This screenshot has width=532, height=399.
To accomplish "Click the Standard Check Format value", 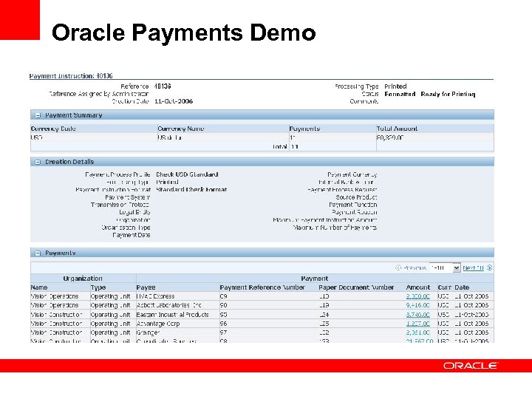I will click(x=191, y=189).
